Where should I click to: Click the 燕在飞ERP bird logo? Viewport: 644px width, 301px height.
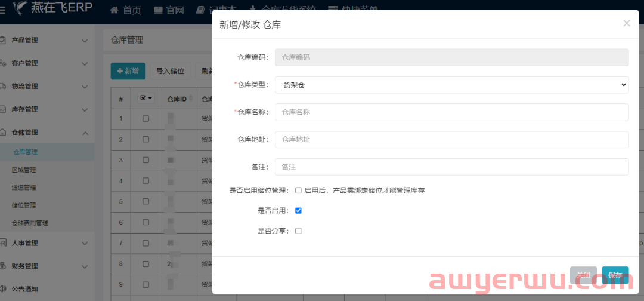click(x=21, y=8)
